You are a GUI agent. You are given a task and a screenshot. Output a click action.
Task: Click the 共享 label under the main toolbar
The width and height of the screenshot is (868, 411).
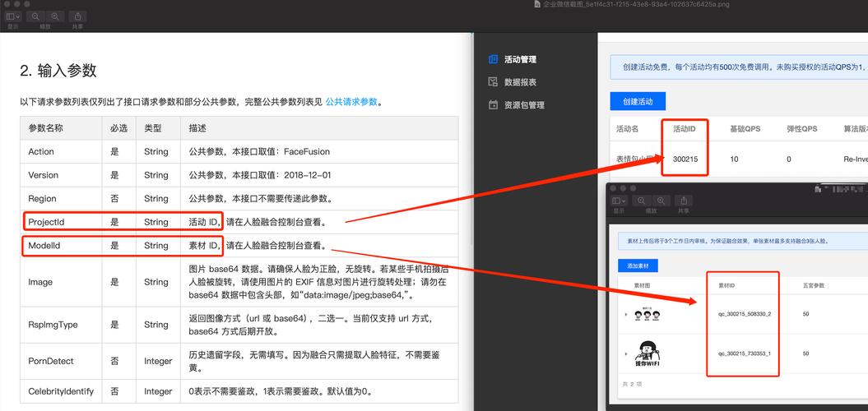(78, 26)
